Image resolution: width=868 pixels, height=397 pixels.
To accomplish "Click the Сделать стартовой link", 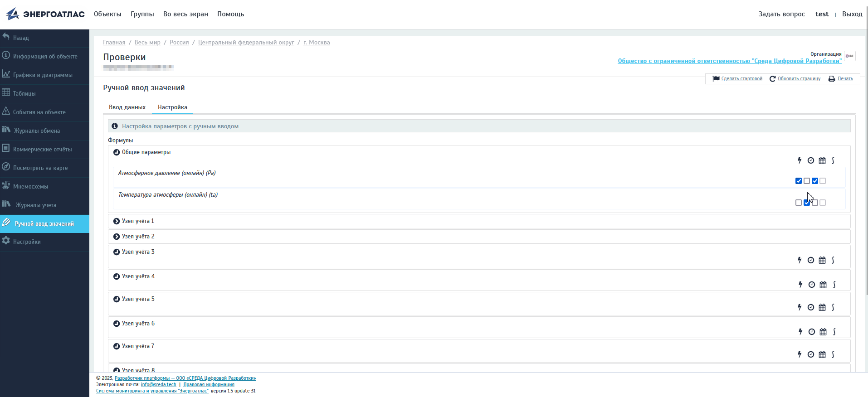I will [741, 79].
